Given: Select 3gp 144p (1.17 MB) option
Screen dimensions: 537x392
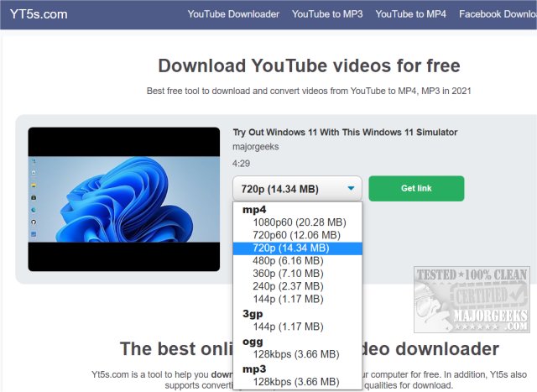Looking at the screenshot, I should point(297,327).
